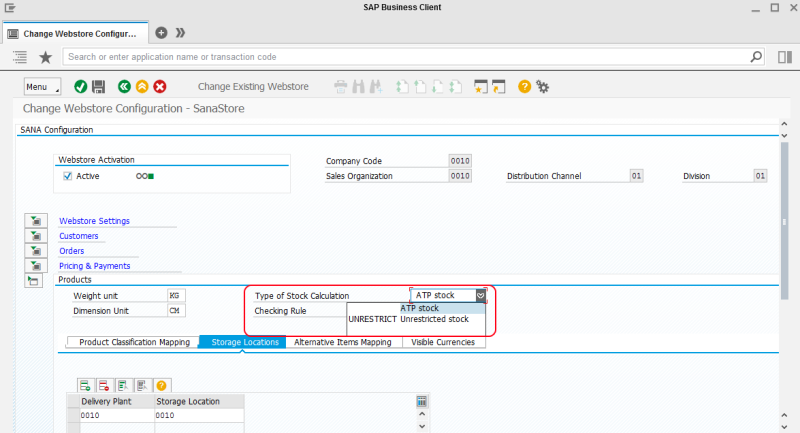Viewport: 800px width, 433px height.
Task: Click Dimension Unit CM field
Action: [x=176, y=311]
